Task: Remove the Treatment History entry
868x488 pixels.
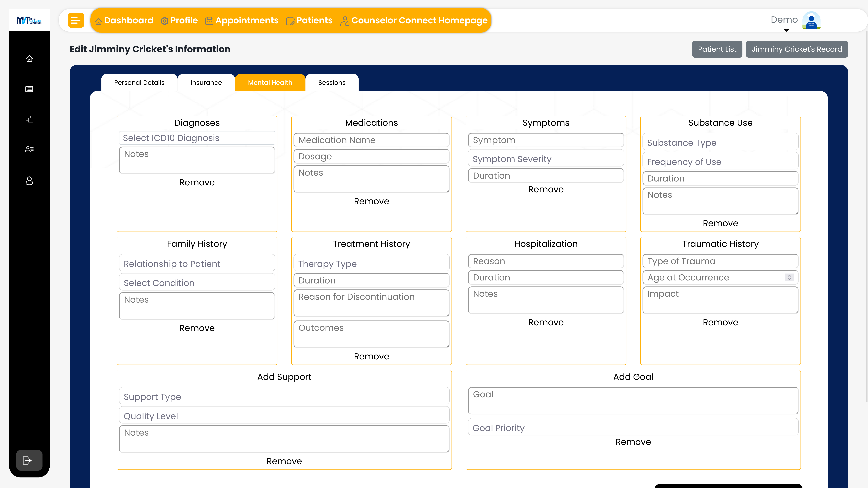Action: pyautogui.click(x=371, y=356)
